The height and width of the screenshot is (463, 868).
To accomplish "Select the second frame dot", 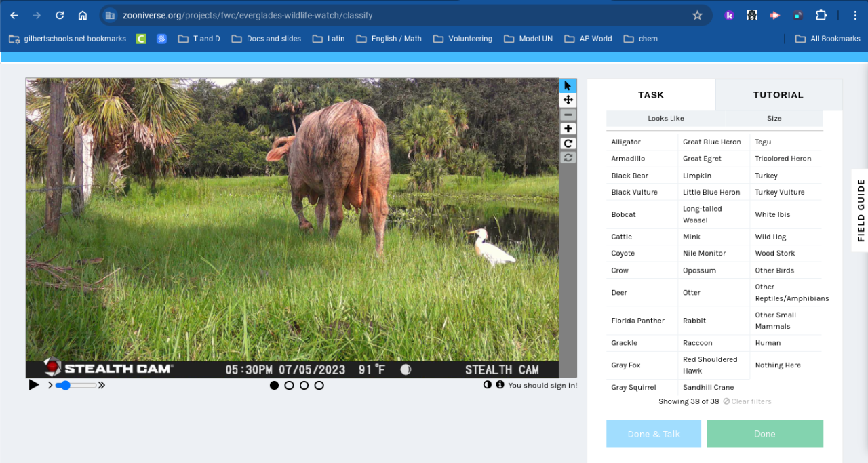I will tap(289, 385).
